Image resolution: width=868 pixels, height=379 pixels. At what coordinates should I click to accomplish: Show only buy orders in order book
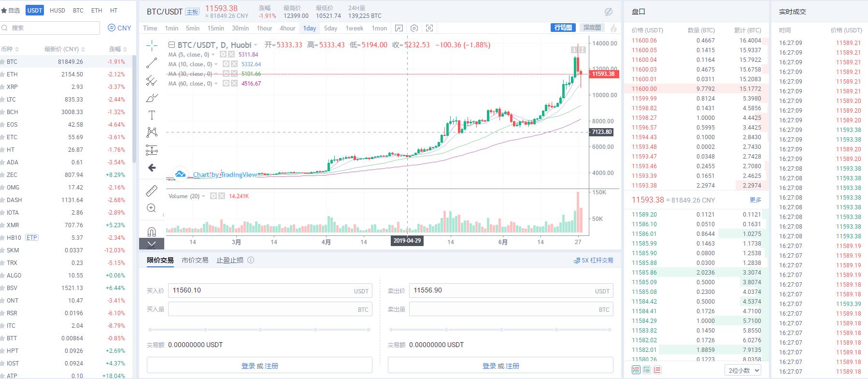[x=647, y=370]
